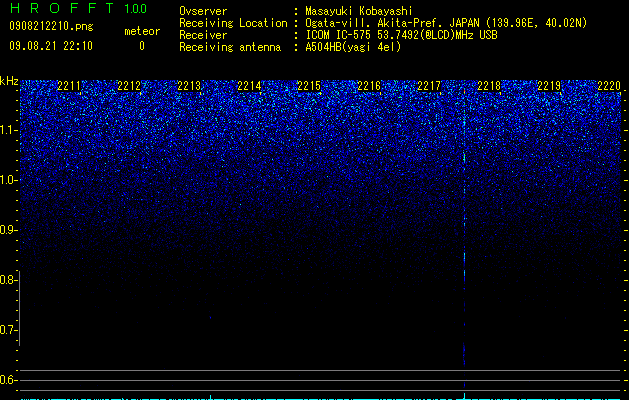This screenshot has height=400, width=629.
Task: Click the 2211 time marker
Action: click(x=69, y=86)
